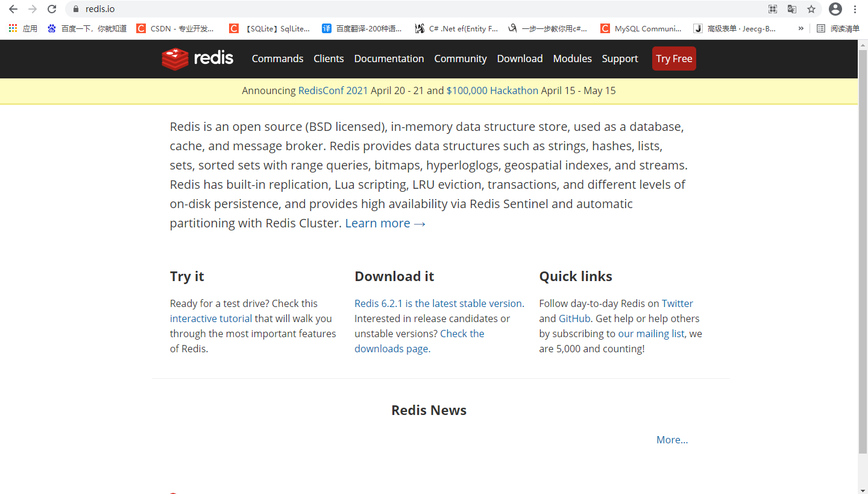Click the Learn more → link
Screen dimensions: 868x494
click(x=385, y=223)
